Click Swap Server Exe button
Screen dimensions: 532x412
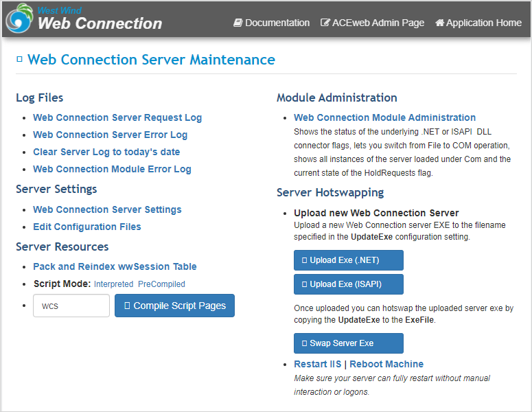(349, 343)
